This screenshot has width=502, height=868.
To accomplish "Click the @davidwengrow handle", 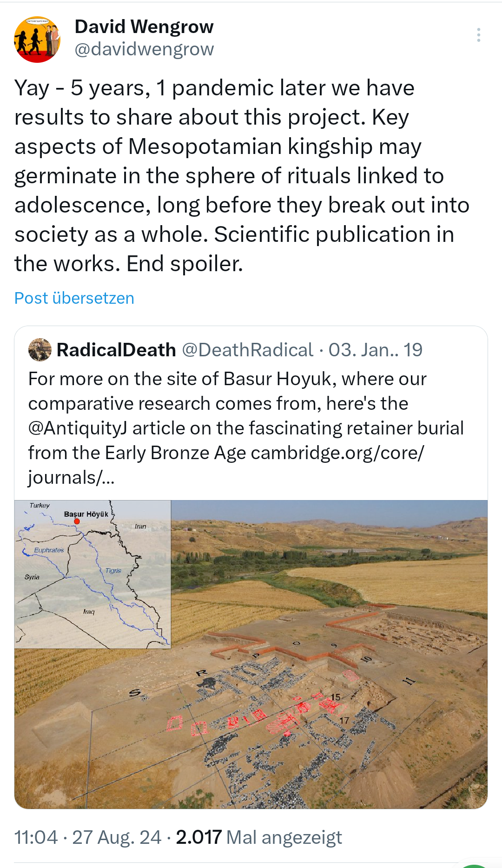I will point(144,49).
